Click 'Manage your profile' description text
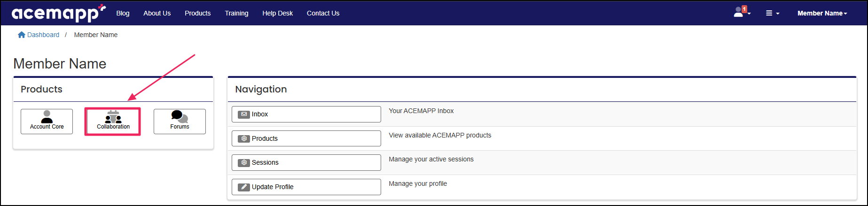 click(x=418, y=183)
